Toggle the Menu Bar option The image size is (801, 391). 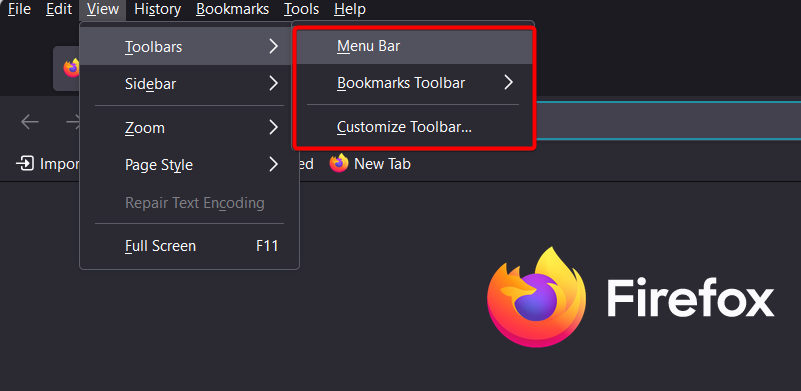coord(414,47)
